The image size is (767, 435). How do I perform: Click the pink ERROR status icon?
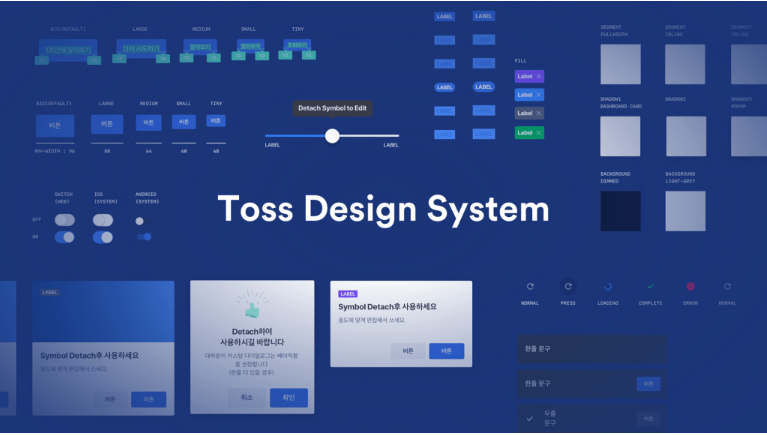click(x=691, y=287)
